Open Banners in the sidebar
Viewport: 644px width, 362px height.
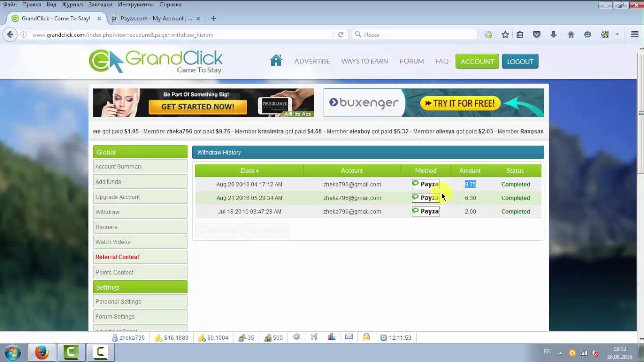140,227
